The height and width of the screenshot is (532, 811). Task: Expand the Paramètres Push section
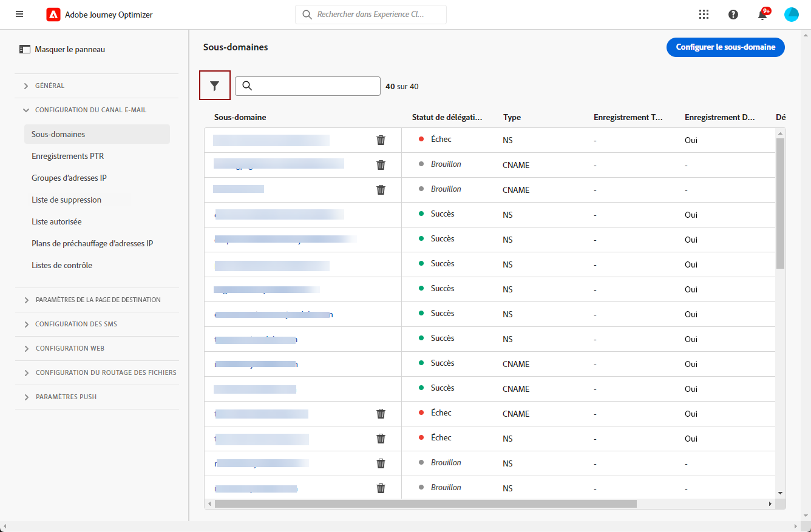click(66, 397)
